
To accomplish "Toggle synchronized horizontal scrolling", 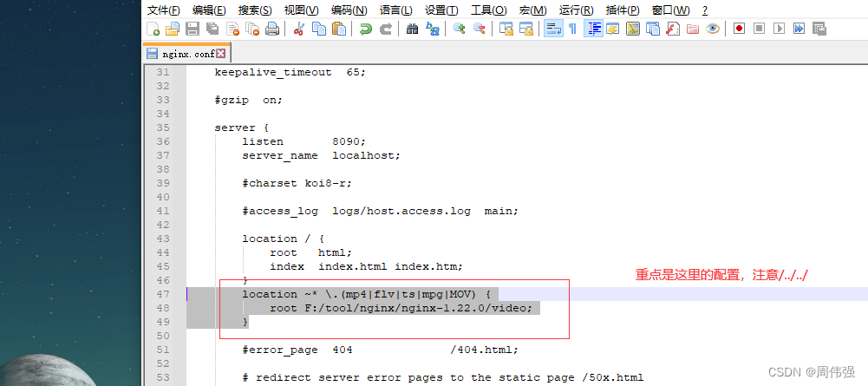I will tap(525, 29).
